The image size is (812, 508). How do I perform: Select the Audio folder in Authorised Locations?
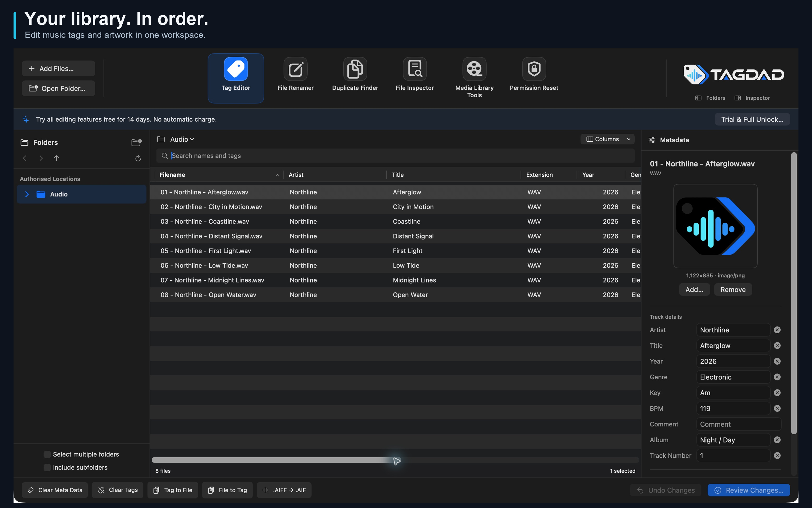tap(81, 194)
